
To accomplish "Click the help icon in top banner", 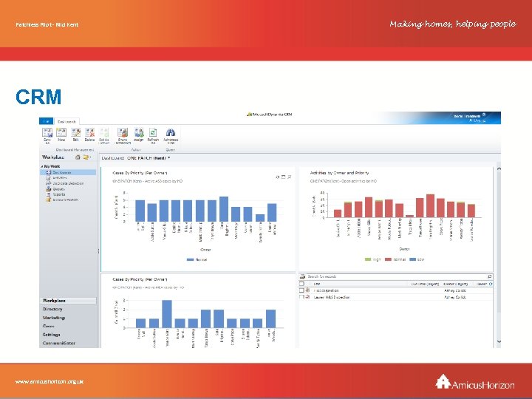I will coord(484,115).
